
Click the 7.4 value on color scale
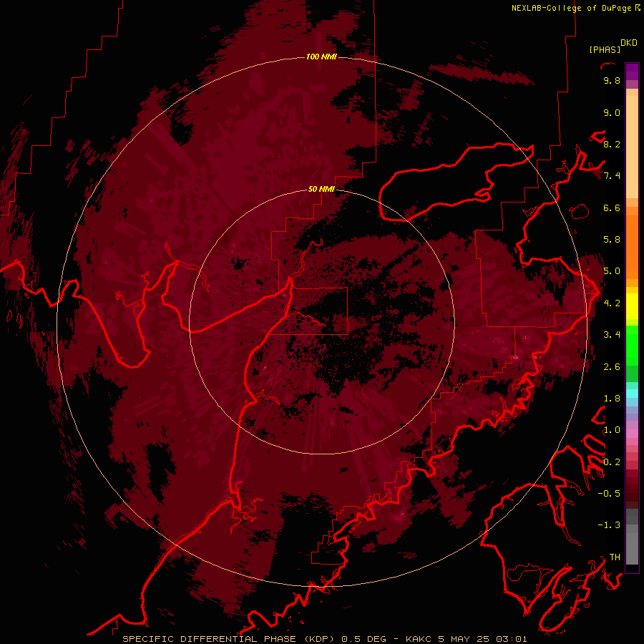(612, 176)
